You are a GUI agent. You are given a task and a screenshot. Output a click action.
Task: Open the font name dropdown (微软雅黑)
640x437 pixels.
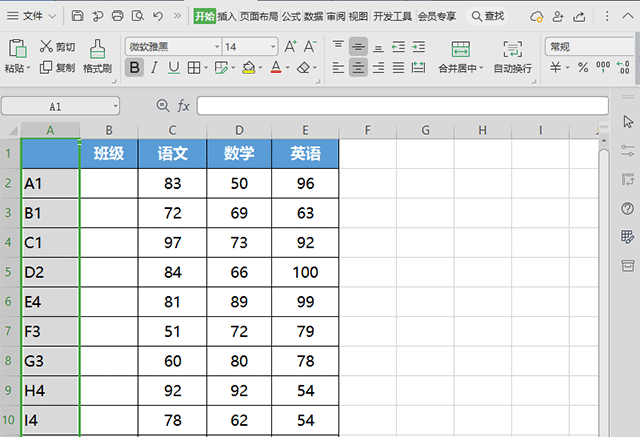(x=171, y=47)
